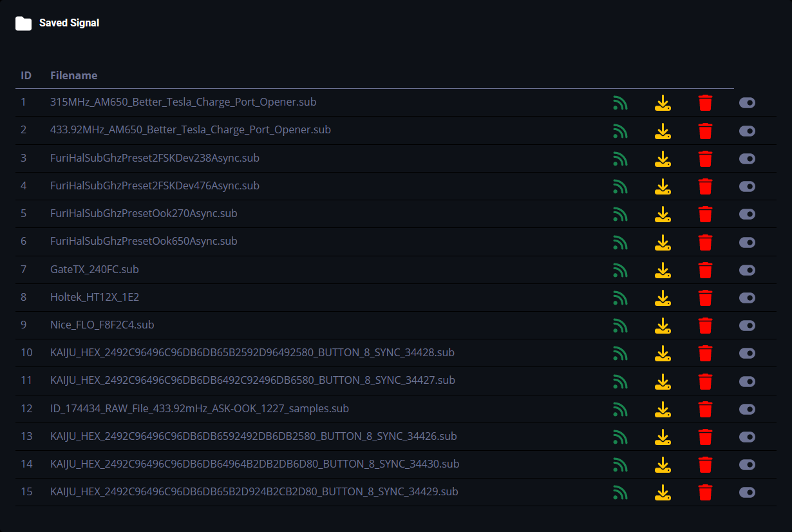This screenshot has height=532, width=792.
Task: Download 315MHz_AM650 Tesla Charge Port file
Action: coord(663,103)
